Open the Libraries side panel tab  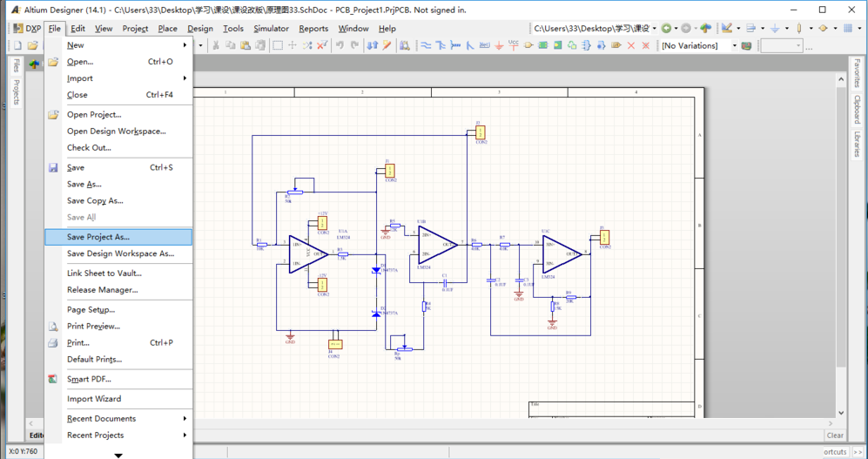pyautogui.click(x=857, y=145)
